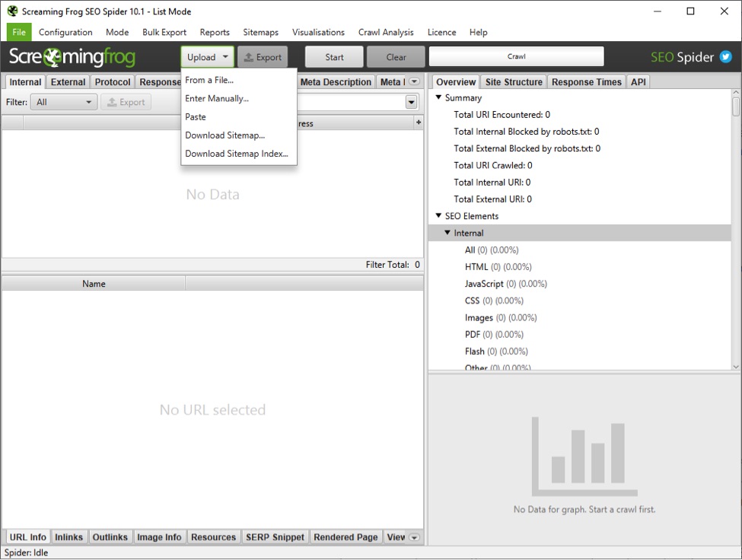Screen dimensions: 742x560
Task: Open the top tabs overflow arrow
Action: pos(414,82)
